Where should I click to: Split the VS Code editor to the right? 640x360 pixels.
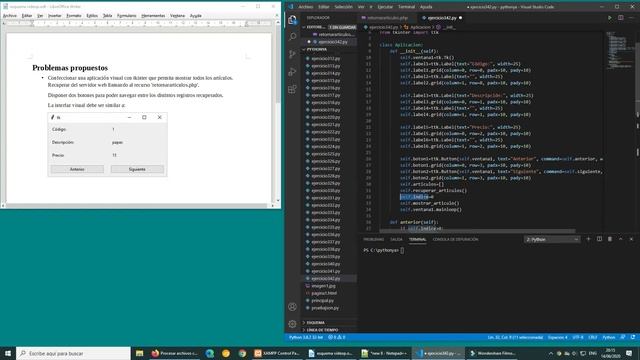[620, 18]
